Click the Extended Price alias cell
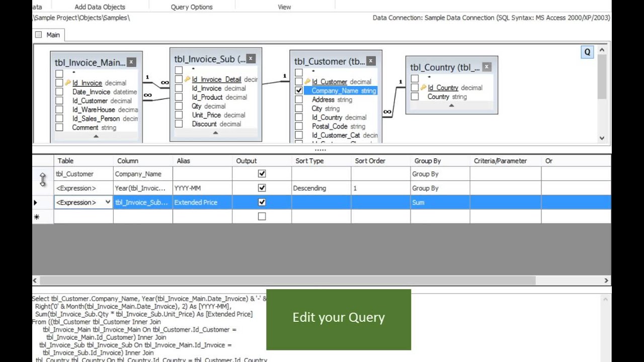 pyautogui.click(x=202, y=202)
